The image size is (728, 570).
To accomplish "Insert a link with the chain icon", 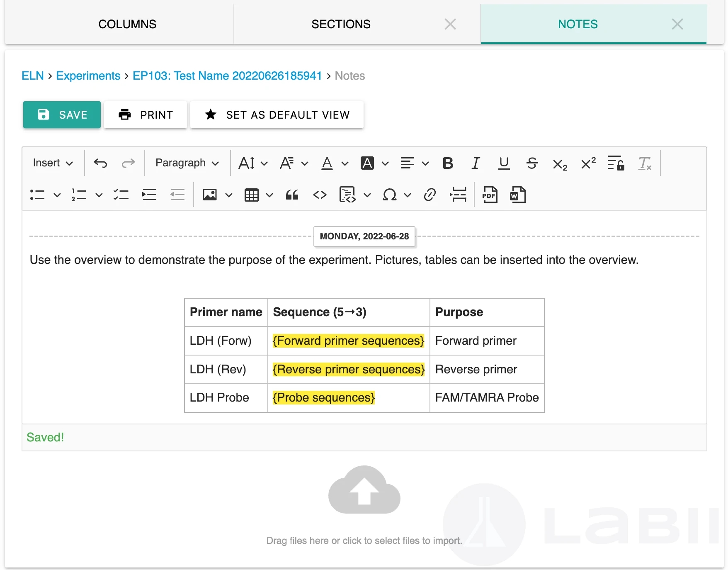I will pyautogui.click(x=430, y=195).
